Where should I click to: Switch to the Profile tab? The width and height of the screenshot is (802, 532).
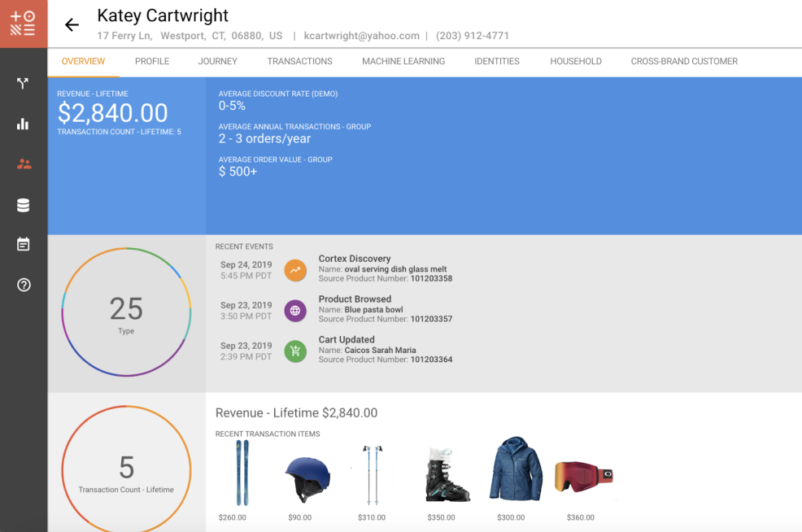[x=152, y=61]
